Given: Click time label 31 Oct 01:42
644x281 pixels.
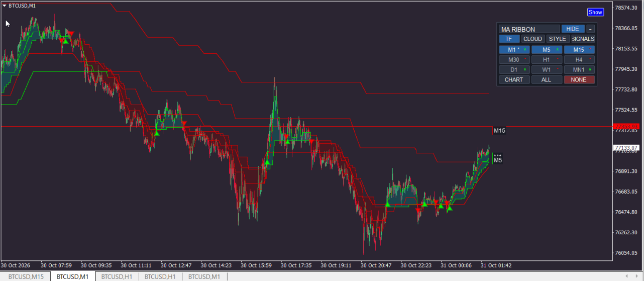Looking at the screenshot, I should (x=496, y=265).
